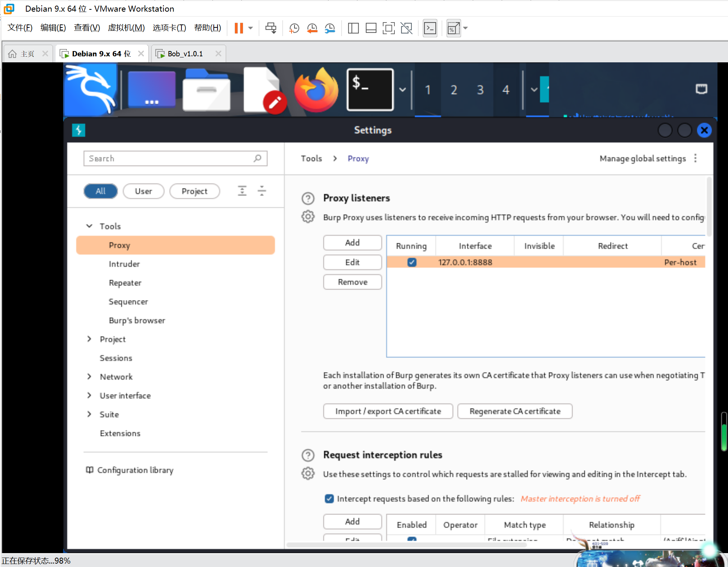Click the show desktop panel icon

(x=151, y=90)
